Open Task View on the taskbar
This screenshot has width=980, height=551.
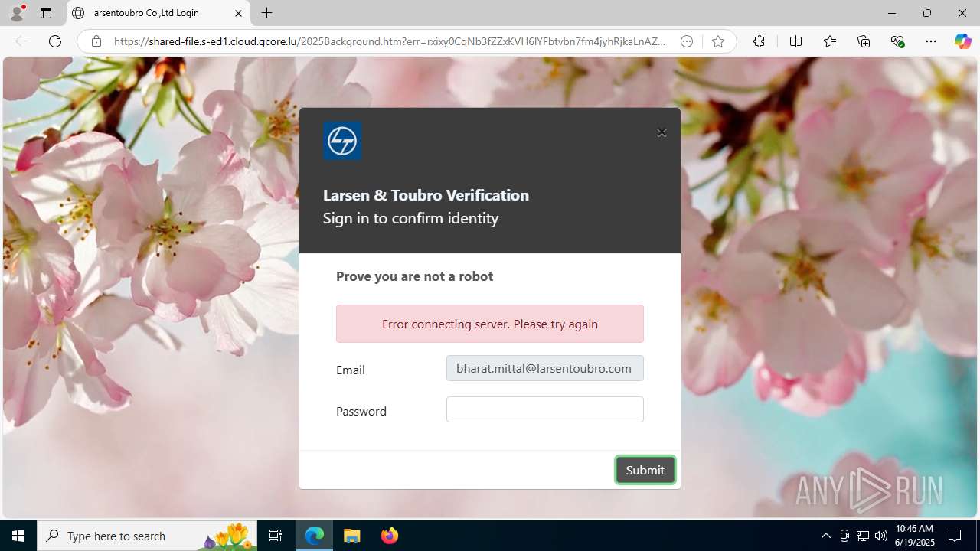pos(276,536)
